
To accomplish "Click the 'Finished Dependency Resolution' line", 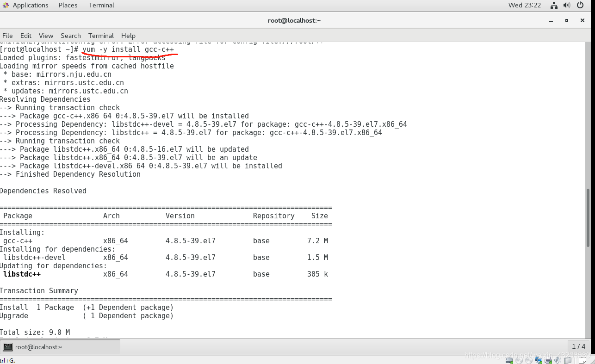I will coord(70,174).
